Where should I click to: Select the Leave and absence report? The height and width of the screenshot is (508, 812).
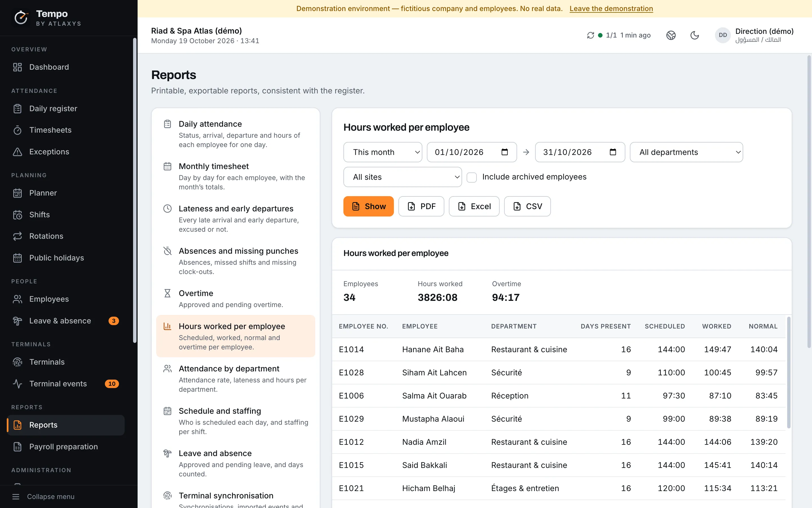coord(235,463)
